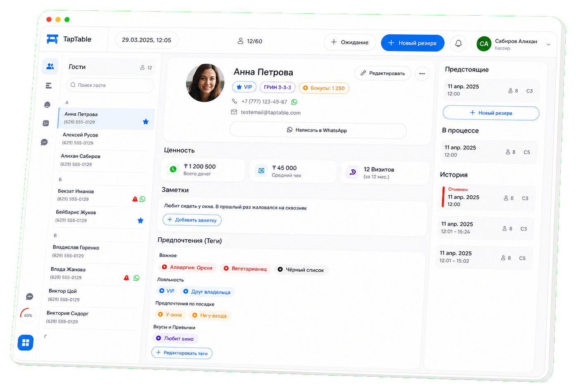Click the ГРИН 3-3-3 badge
The width and height of the screenshot is (576, 392).
click(x=277, y=88)
